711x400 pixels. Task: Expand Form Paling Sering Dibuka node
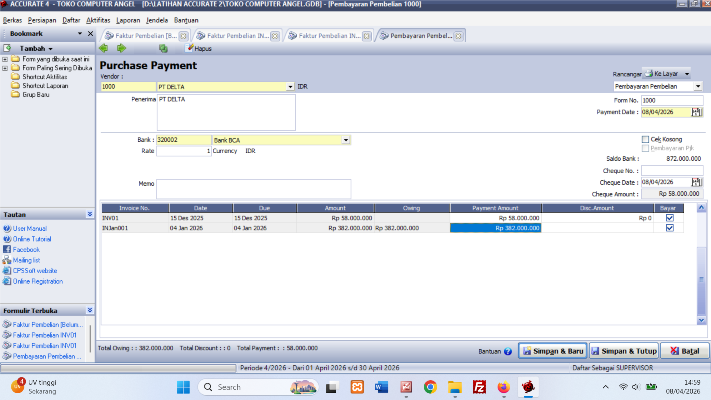(5, 68)
